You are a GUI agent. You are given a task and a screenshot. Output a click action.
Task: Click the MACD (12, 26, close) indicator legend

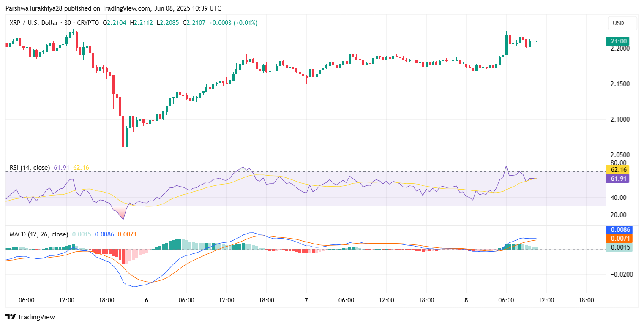[39, 234]
